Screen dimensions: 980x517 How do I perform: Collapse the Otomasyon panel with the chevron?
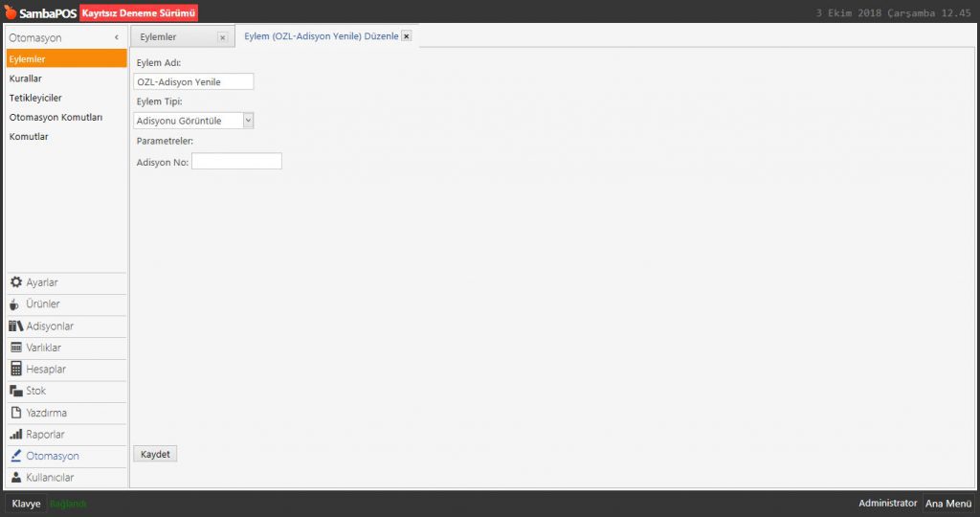click(116, 37)
